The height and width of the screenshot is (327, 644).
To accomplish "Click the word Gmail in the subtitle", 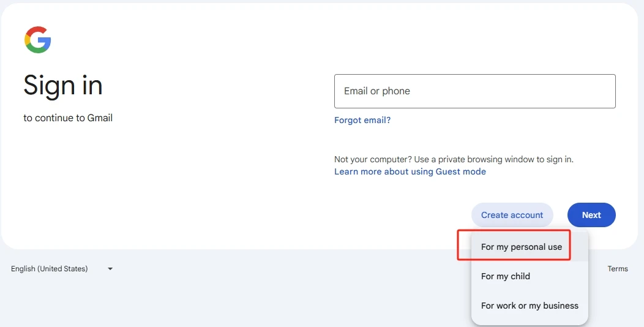I will pyautogui.click(x=100, y=118).
